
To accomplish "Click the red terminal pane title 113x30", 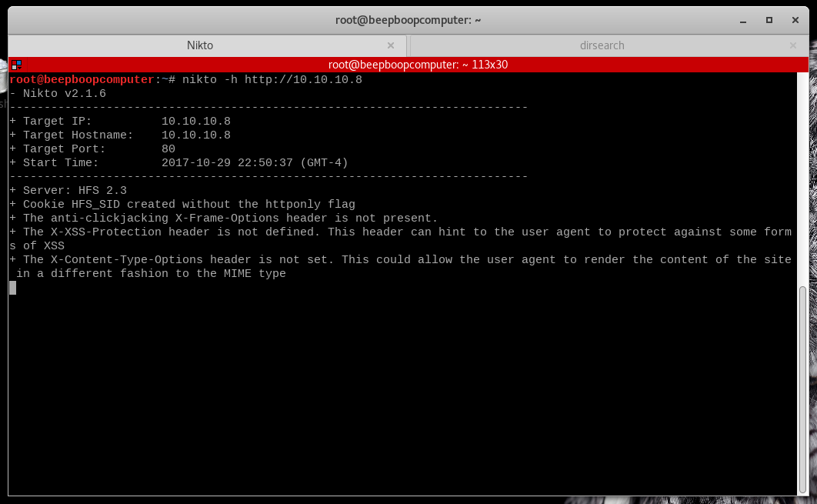I will coord(418,65).
